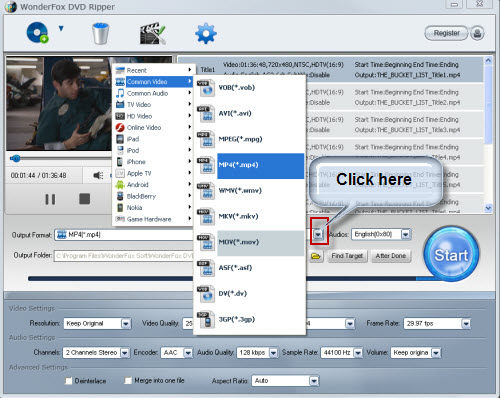Open the iPhone device category
Screen dimensions: 500x398
[x=153, y=162]
